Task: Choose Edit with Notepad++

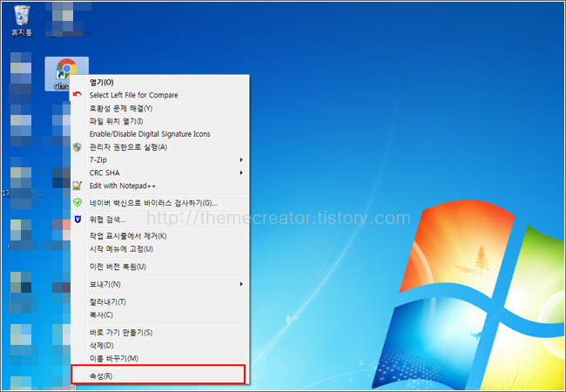Action: coord(160,186)
